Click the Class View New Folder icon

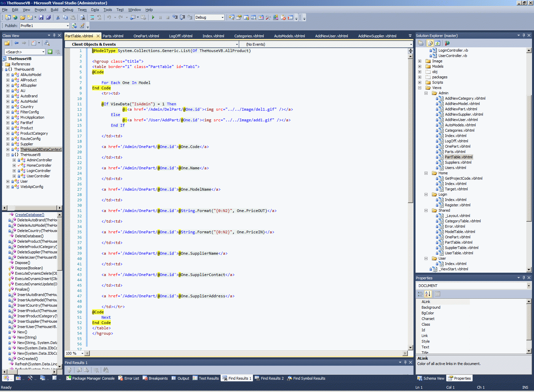pyautogui.click(x=7, y=43)
